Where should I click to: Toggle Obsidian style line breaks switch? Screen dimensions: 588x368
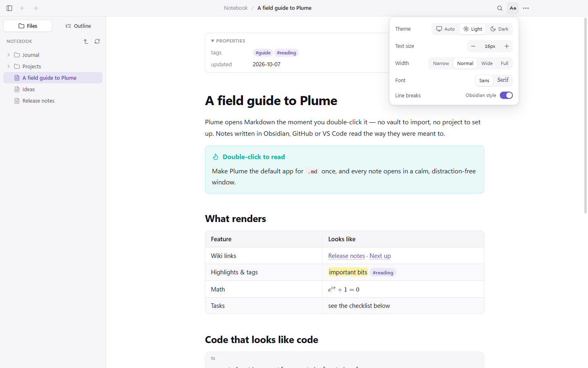coord(506,95)
